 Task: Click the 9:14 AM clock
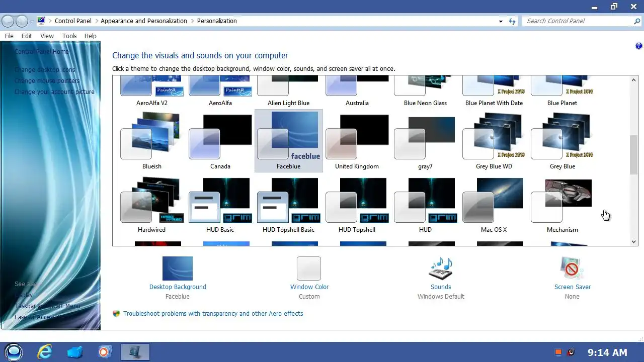[607, 352]
